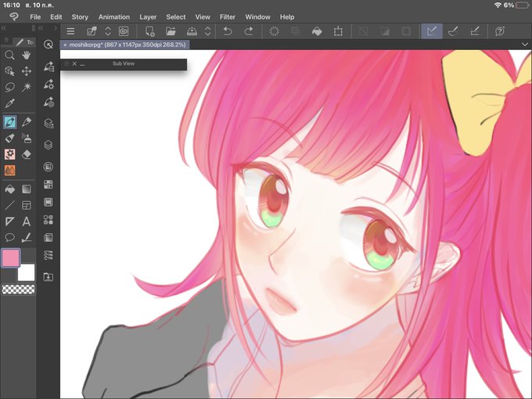Select the Eyedropper tool
This screenshot has width=532, height=399.
click(10, 103)
